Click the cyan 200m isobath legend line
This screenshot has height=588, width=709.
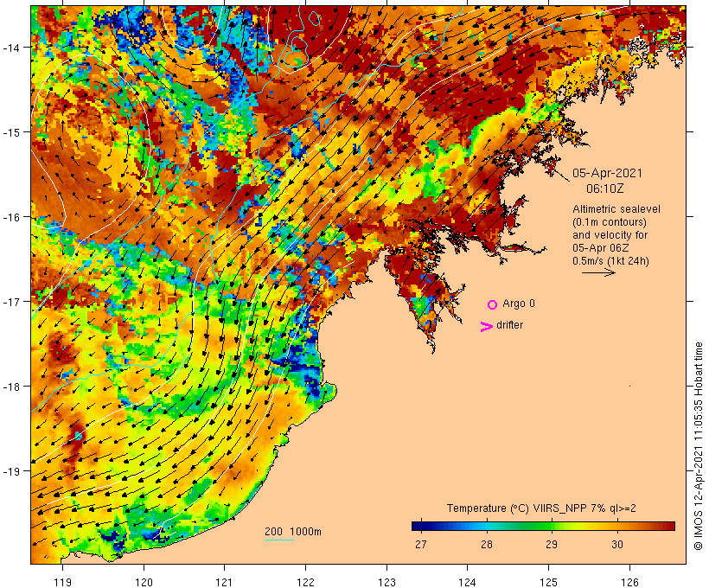point(279,540)
